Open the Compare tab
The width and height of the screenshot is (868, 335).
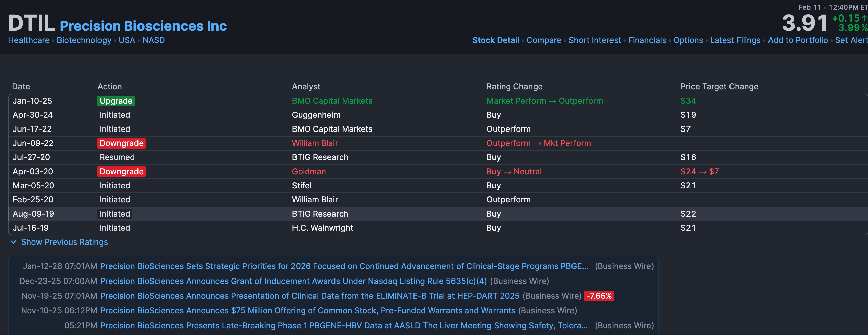[544, 40]
